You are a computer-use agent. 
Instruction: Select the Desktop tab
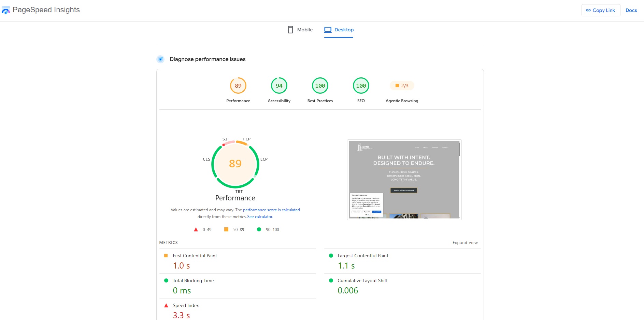pyautogui.click(x=339, y=30)
